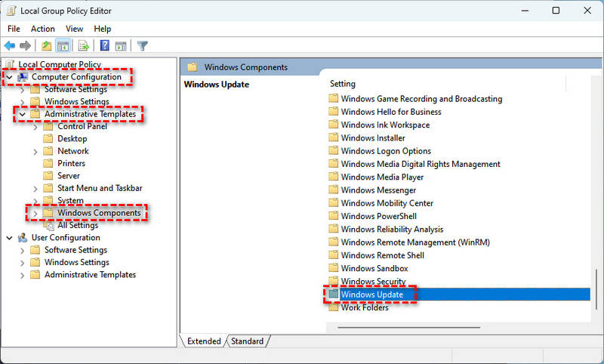Image resolution: width=604 pixels, height=364 pixels.
Task: Click the Filter funnel toolbar icon
Action: pos(142,46)
